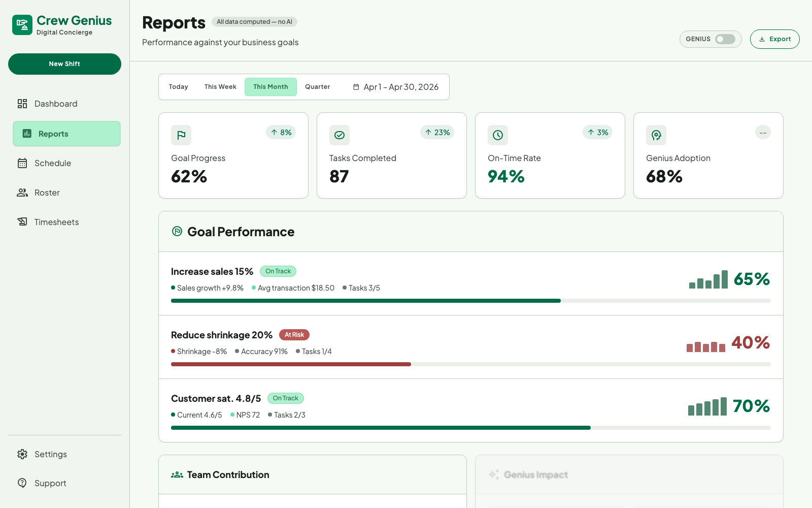Toggle the GENIUS switch on
The height and width of the screenshot is (508, 812).
click(x=725, y=39)
